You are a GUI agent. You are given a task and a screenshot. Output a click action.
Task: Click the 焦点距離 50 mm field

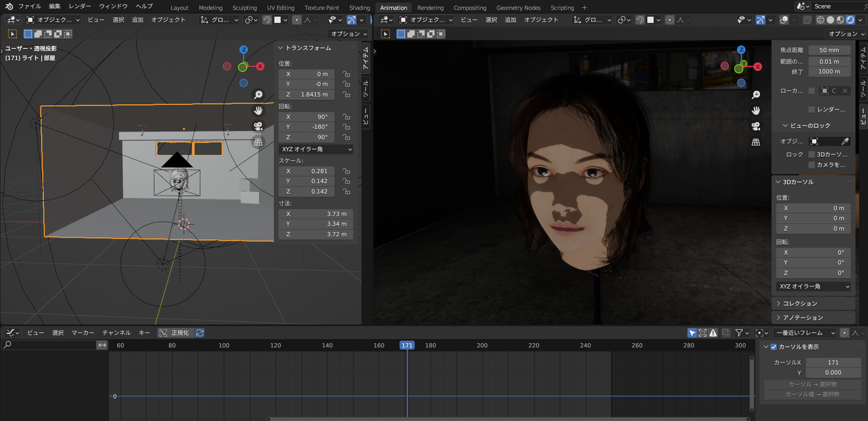[829, 50]
